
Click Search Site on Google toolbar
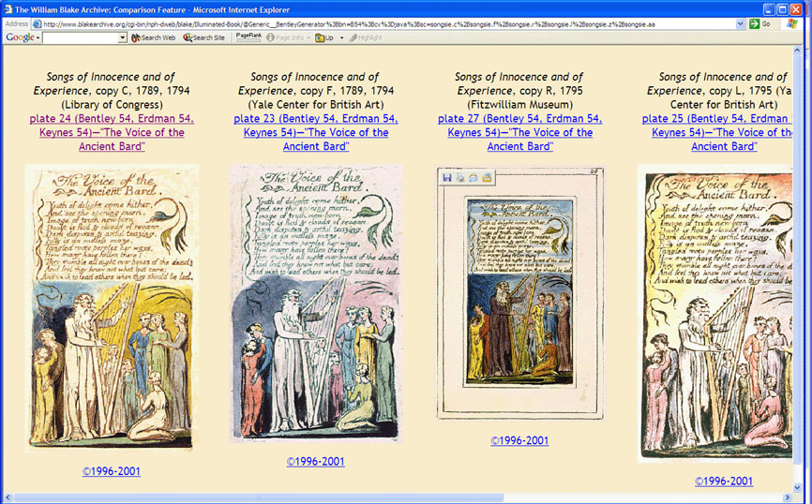[204, 37]
